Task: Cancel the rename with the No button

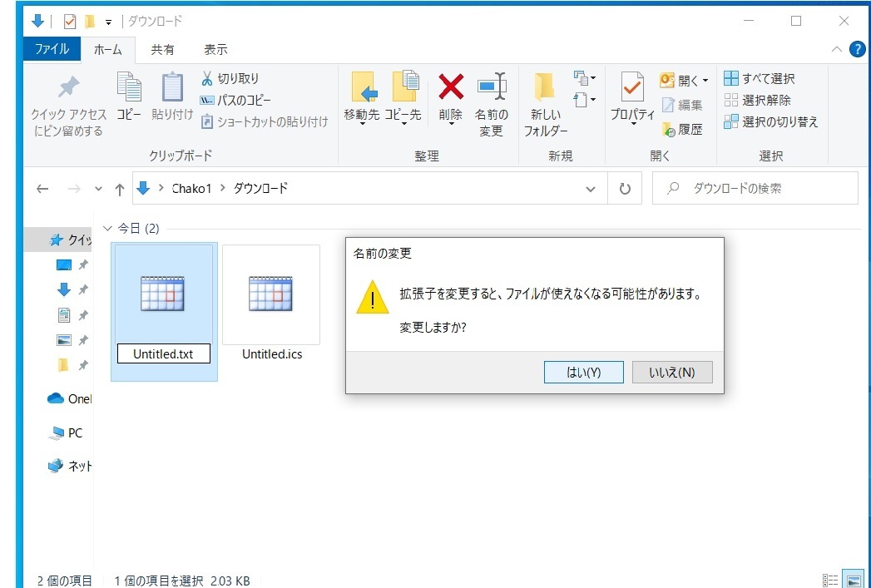Action: point(672,373)
